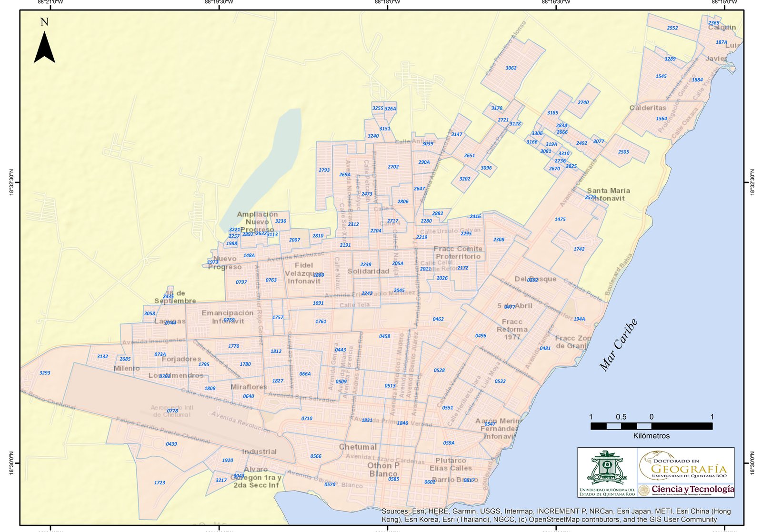Click the 'Aeropuerto Intl de Chetumal' label
762x532 pixels.
[x=172, y=411]
